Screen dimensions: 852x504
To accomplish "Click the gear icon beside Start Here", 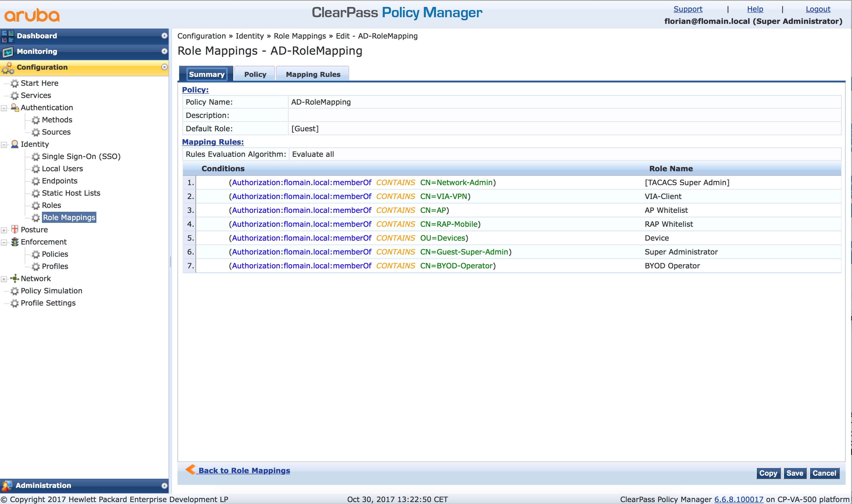I will tap(15, 83).
